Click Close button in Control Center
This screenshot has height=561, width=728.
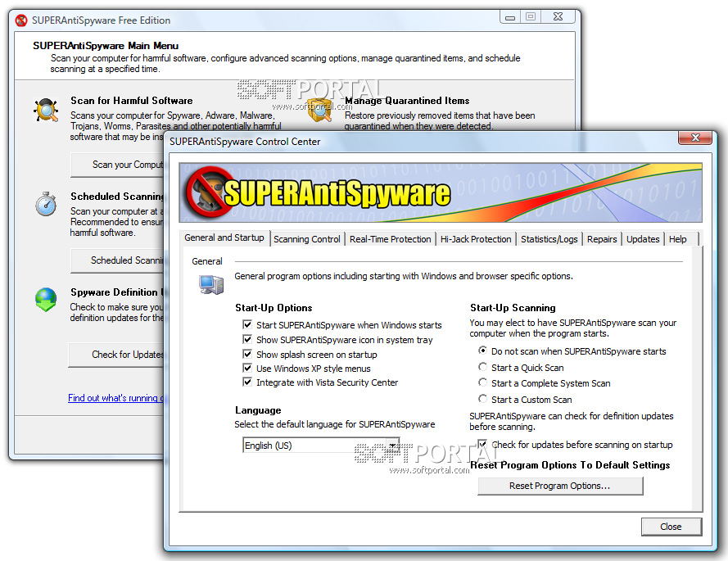pos(671,527)
